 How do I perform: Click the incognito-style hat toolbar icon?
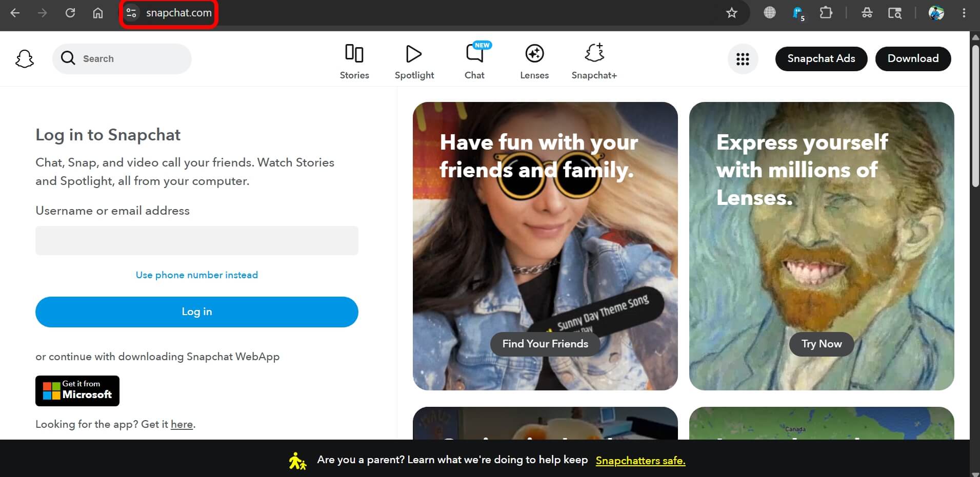pyautogui.click(x=867, y=13)
